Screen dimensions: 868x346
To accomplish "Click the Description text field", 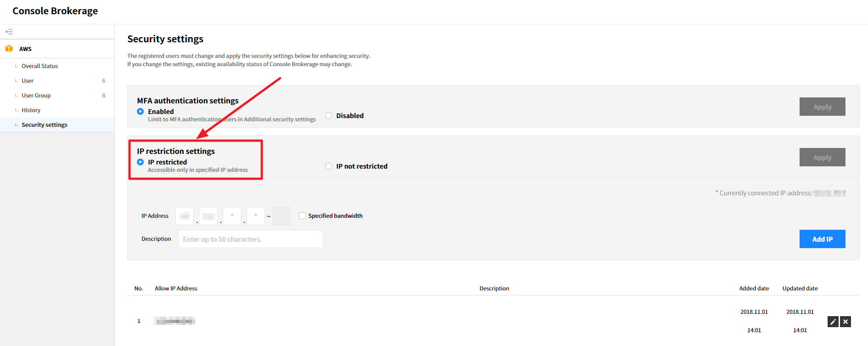I will (250, 239).
